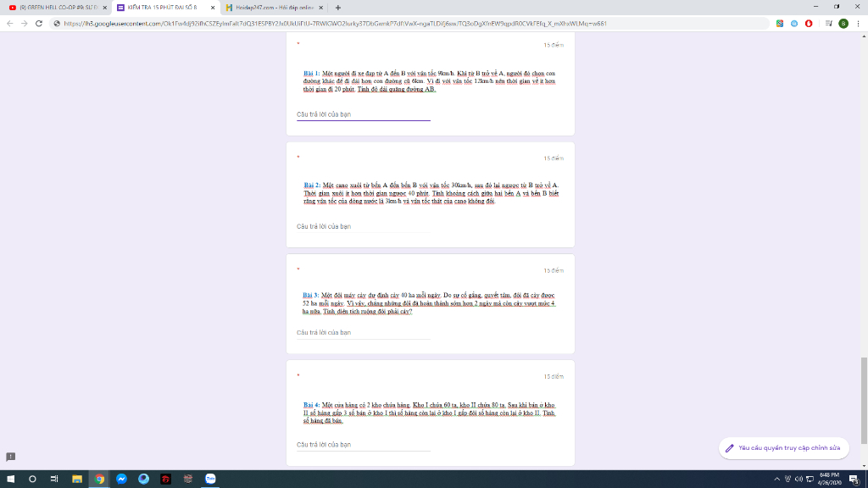Image resolution: width=868 pixels, height=488 pixels.
Task: Open Zoom from the taskbar
Action: [x=210, y=480]
